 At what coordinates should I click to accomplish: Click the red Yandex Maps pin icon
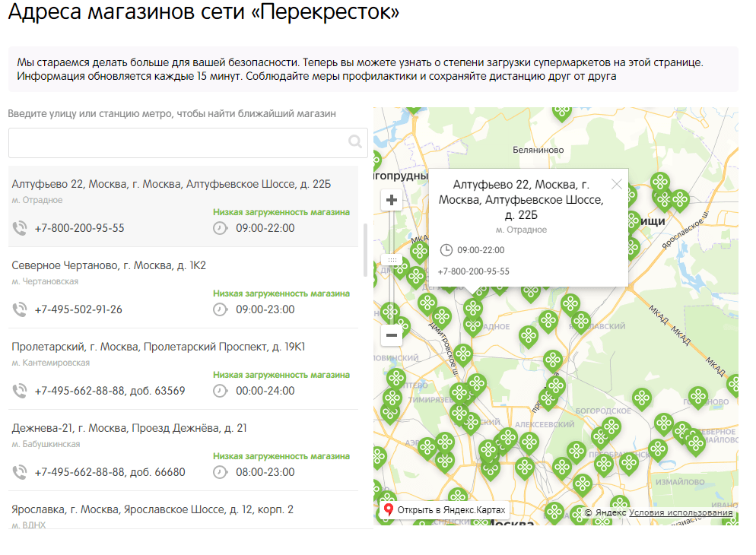(x=388, y=509)
